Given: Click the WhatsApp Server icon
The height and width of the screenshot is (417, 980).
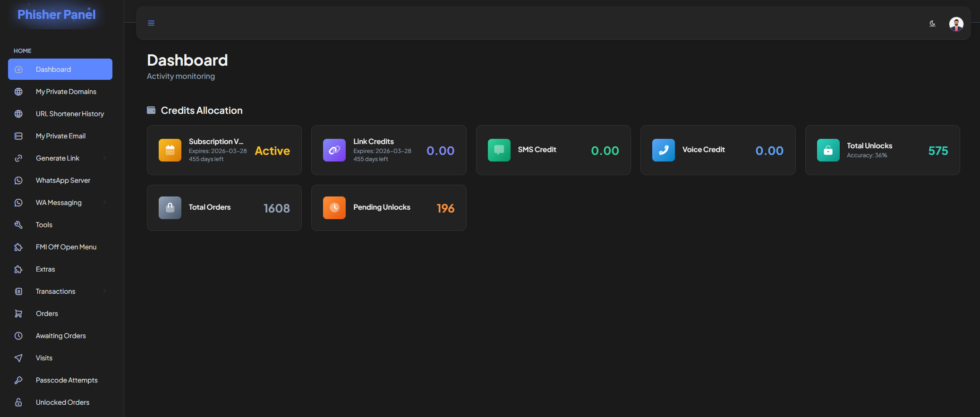Looking at the screenshot, I should coord(18,180).
